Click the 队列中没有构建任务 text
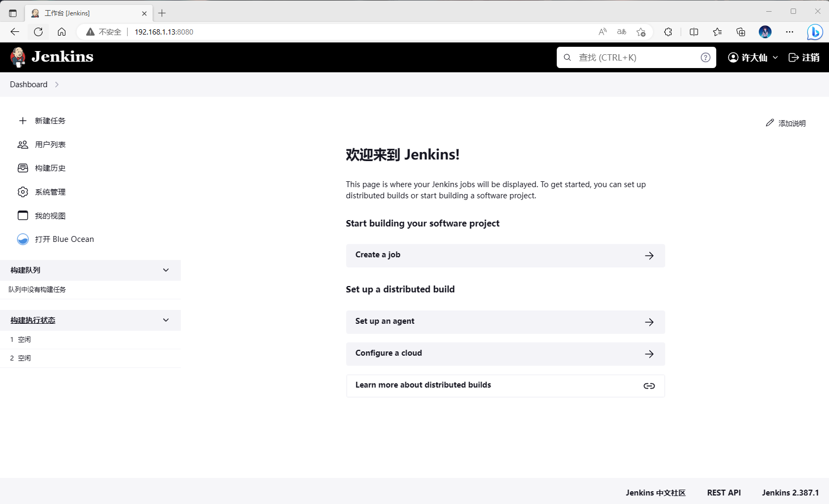This screenshot has height=504, width=829. pyautogui.click(x=37, y=290)
